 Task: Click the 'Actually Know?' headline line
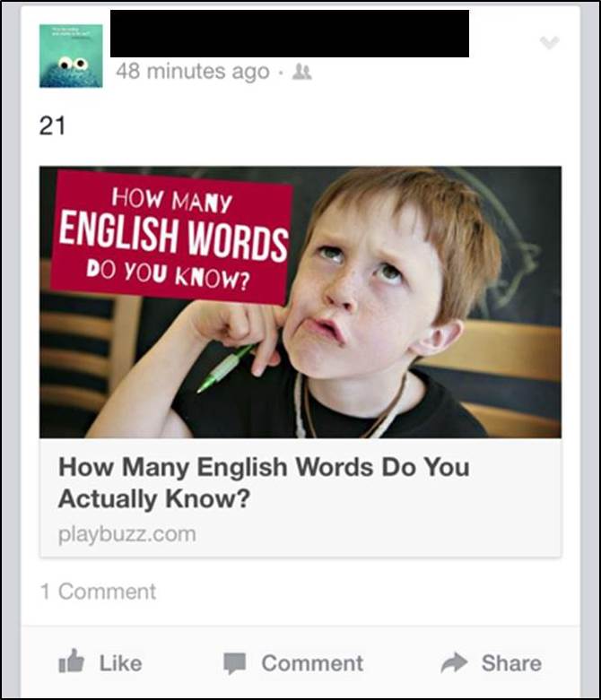153,499
